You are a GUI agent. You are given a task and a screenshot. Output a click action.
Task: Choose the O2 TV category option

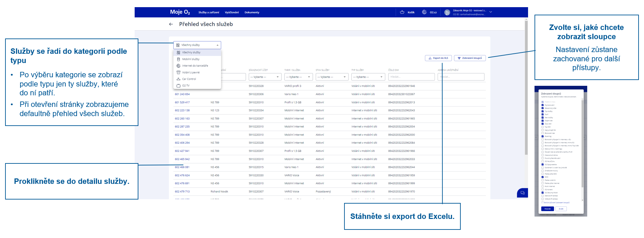[186, 86]
